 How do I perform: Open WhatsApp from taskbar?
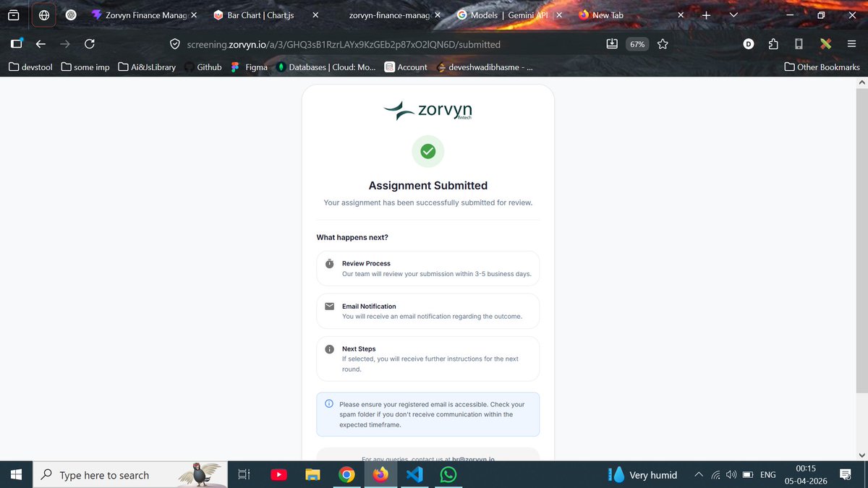448,475
